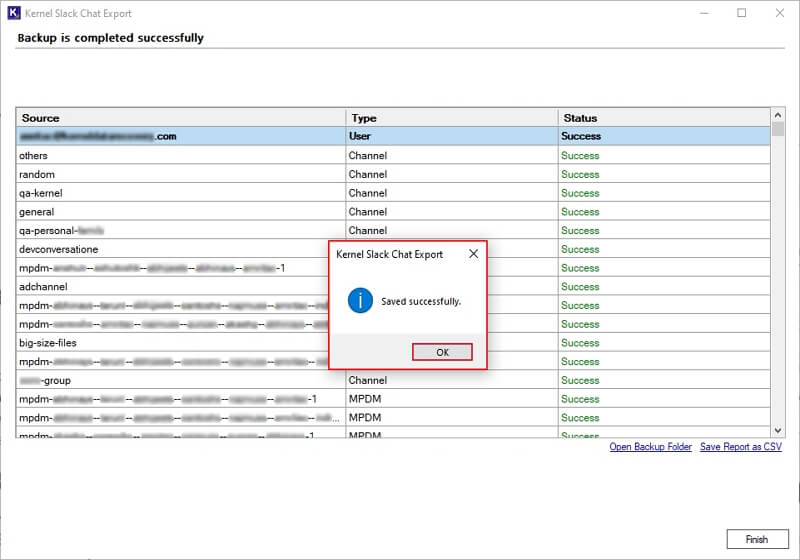
Task: Maximize the application window
Action: (x=741, y=14)
